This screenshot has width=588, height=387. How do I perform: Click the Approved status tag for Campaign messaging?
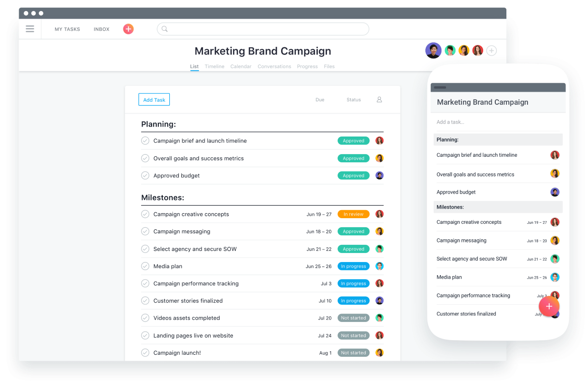click(353, 231)
